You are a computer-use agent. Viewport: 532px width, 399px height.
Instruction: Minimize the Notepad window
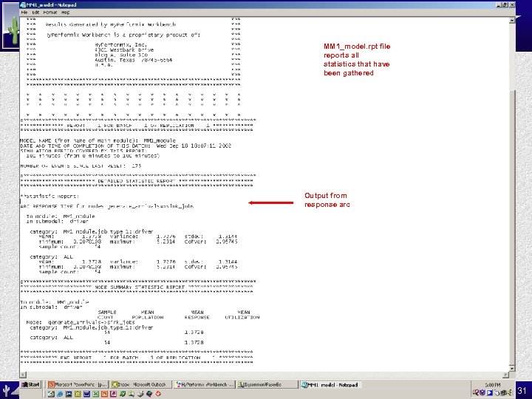click(499, 4)
